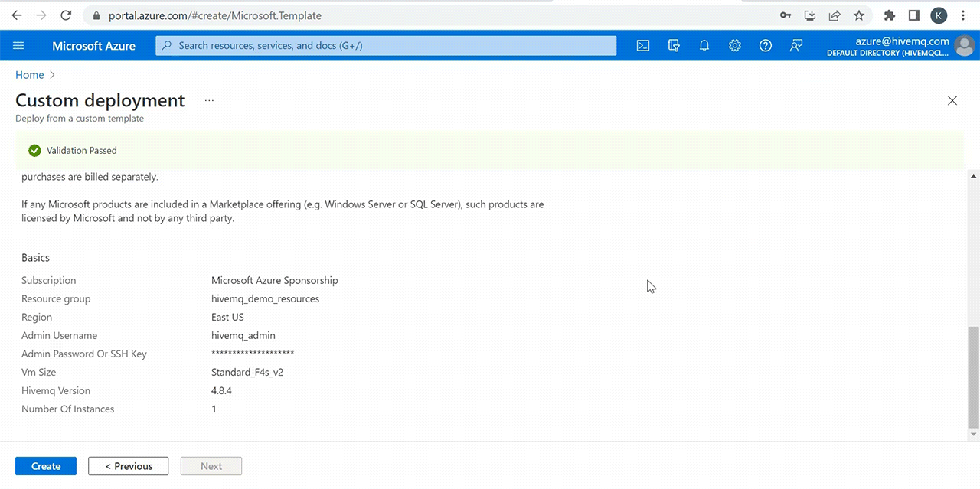Open Cloud Shell from the top bar
Viewport: 980px width, 489px height.
[643, 46]
